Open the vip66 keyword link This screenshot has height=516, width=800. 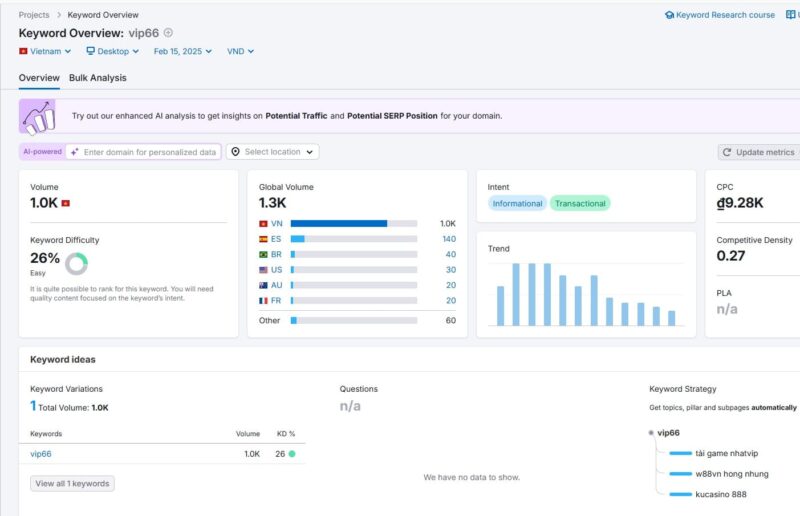point(41,454)
